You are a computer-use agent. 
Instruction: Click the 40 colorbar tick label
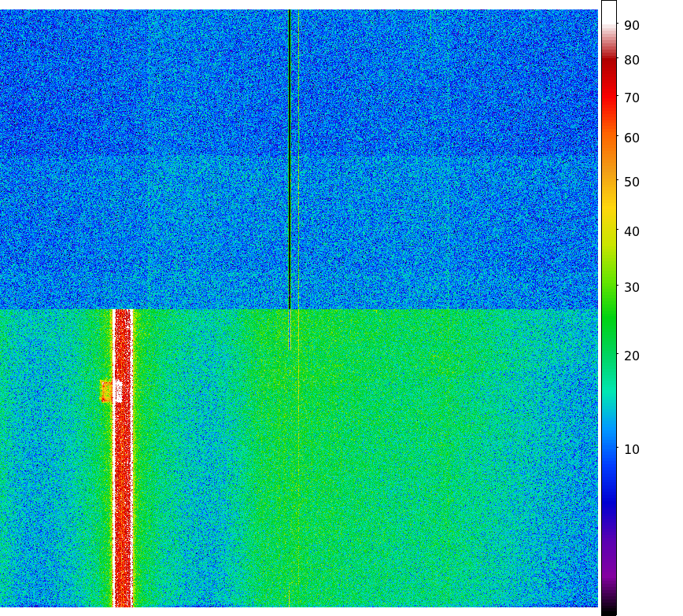point(632,231)
